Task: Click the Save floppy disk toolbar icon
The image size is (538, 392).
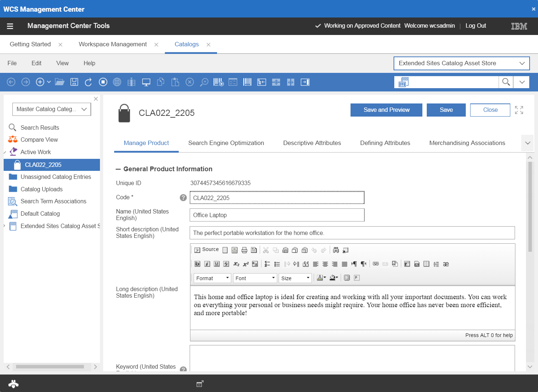Action: tap(74, 82)
